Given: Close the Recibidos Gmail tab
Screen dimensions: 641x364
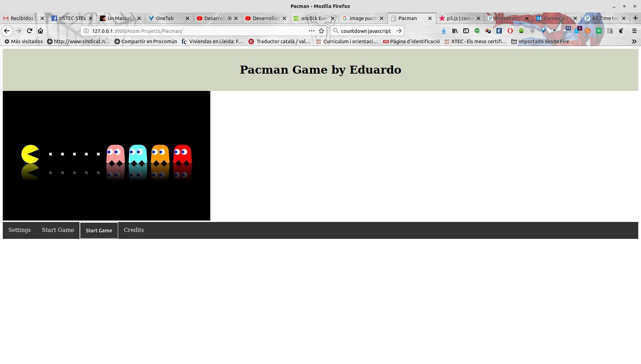Looking at the screenshot, I should tap(42, 18).
